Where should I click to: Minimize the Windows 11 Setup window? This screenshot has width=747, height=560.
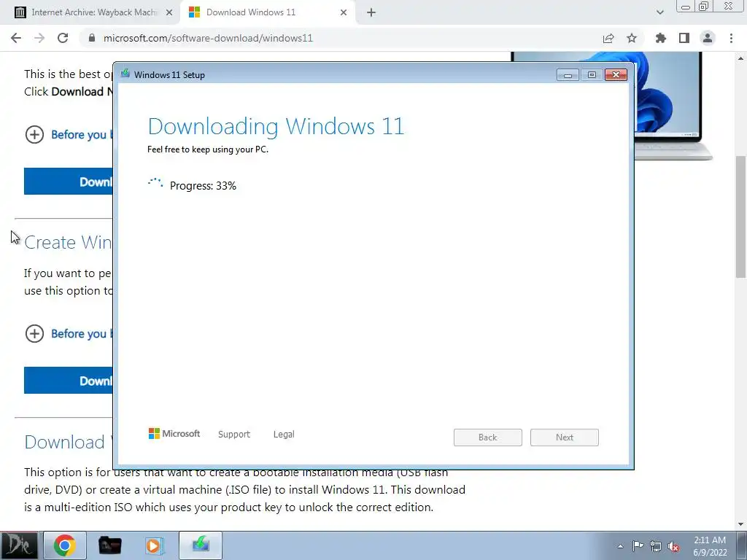click(x=568, y=75)
